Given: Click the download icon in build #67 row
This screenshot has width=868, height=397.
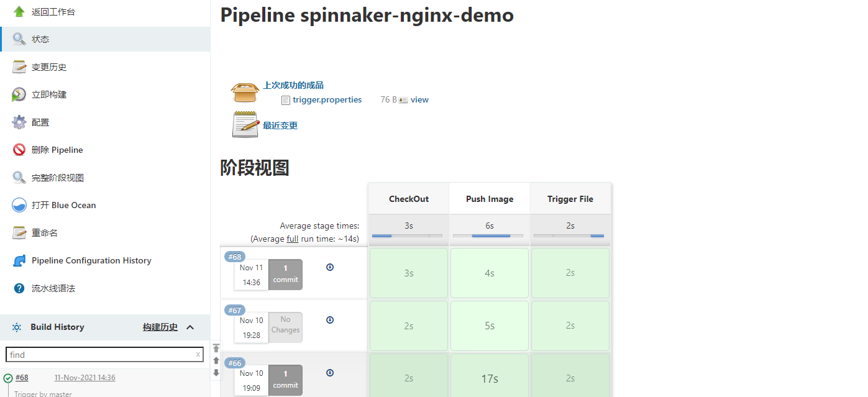Looking at the screenshot, I should tap(330, 320).
